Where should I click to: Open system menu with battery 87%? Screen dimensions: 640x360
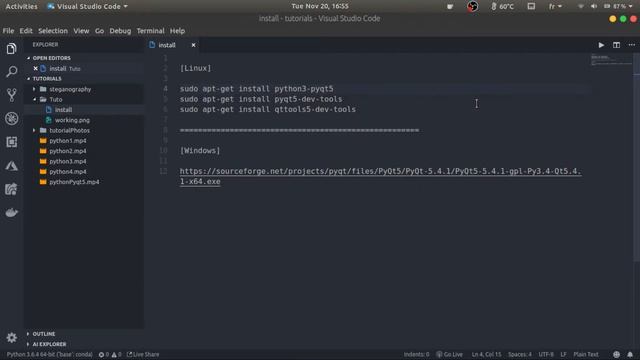[x=606, y=6]
